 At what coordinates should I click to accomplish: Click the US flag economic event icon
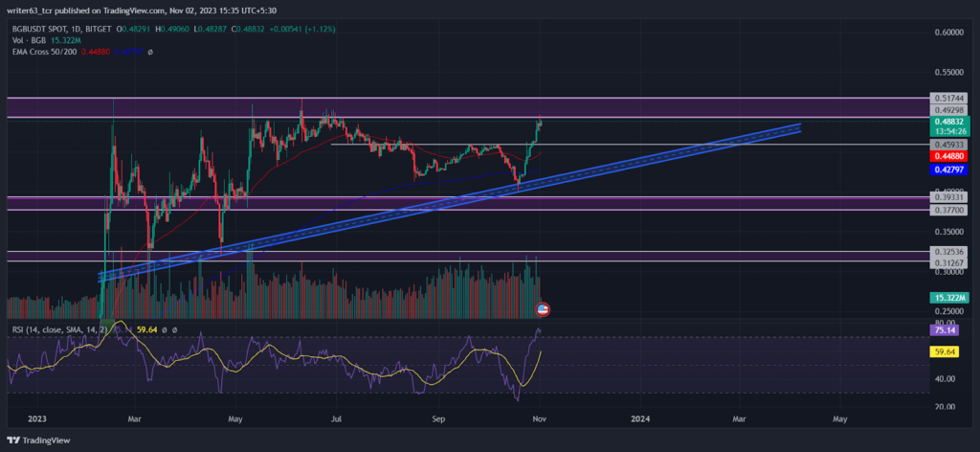pos(544,309)
